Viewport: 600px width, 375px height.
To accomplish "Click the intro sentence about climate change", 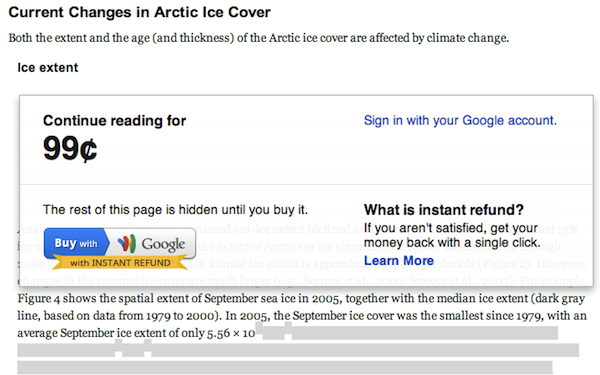I will pos(259,38).
